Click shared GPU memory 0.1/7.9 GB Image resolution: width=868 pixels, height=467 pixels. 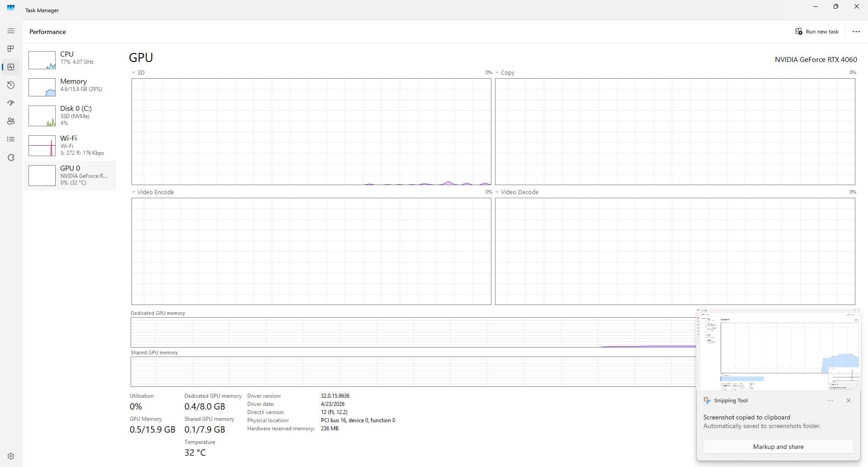tap(205, 429)
